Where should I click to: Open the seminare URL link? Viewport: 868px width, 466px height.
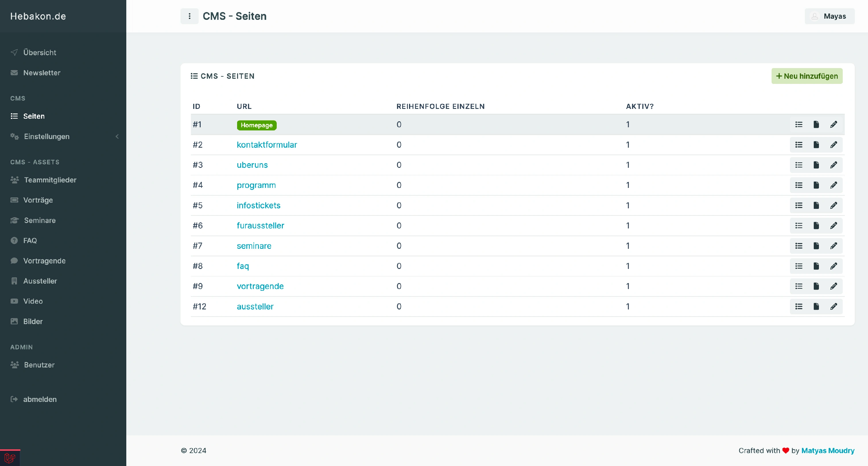(x=254, y=246)
